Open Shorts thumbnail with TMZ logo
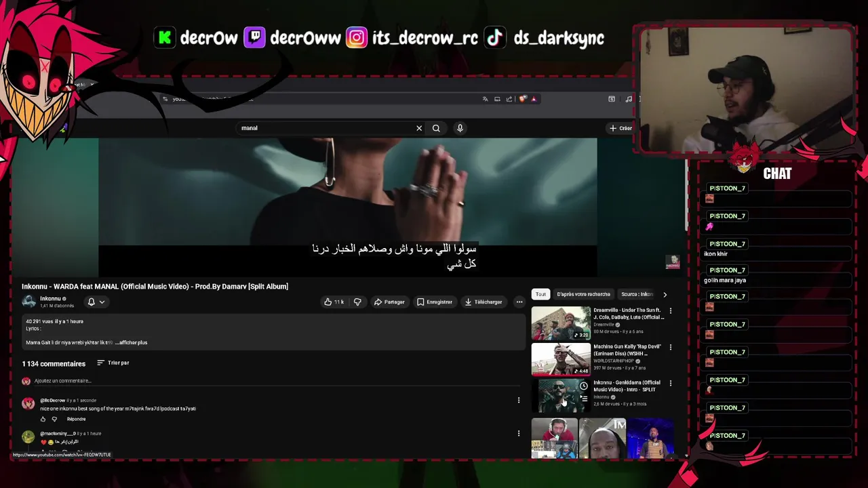The height and width of the screenshot is (488, 868). click(602, 439)
